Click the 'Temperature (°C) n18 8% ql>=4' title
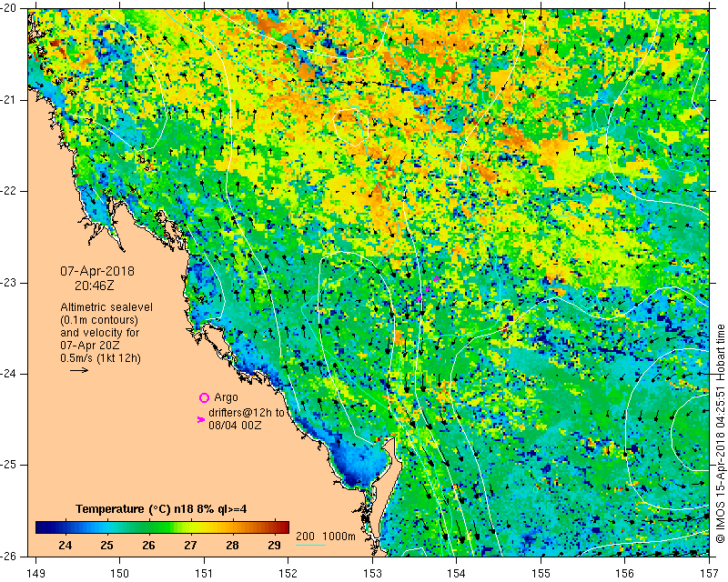728x582 pixels. (161, 509)
